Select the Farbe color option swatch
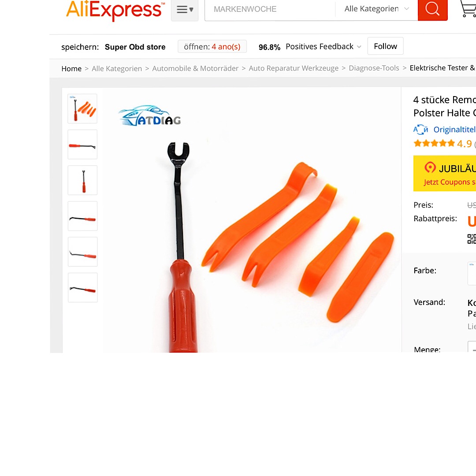Screen dimensions: 476x476 472,274
